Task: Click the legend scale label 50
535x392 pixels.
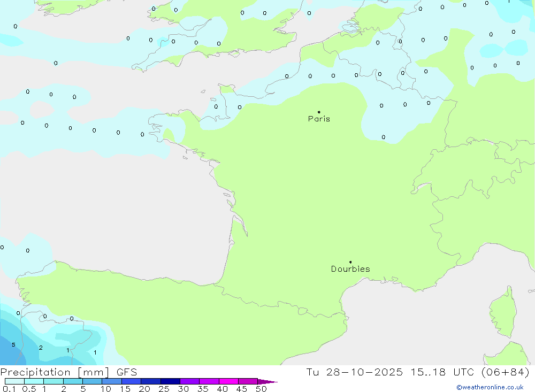Action: point(261,389)
